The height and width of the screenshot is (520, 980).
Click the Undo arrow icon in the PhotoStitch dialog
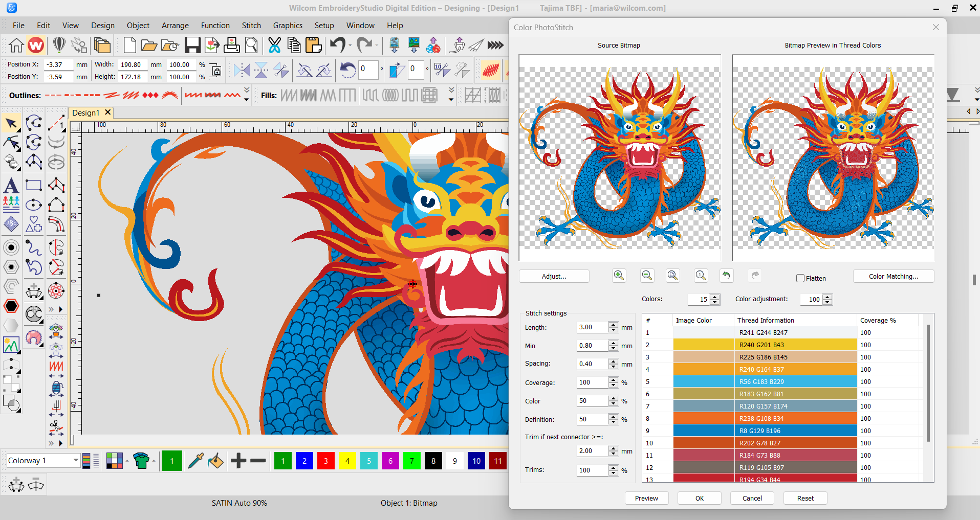tap(726, 276)
